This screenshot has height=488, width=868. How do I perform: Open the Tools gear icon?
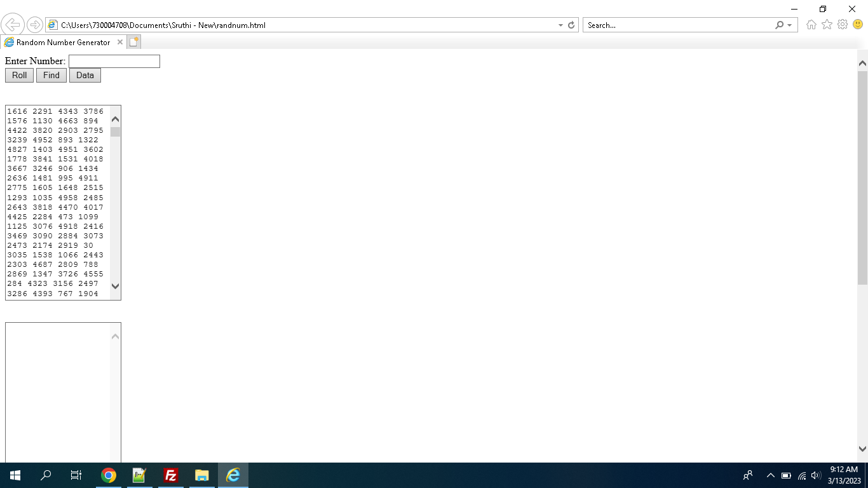843,25
